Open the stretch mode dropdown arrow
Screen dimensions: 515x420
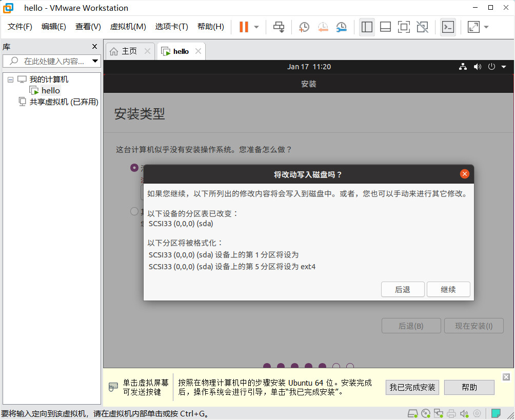pos(486,27)
